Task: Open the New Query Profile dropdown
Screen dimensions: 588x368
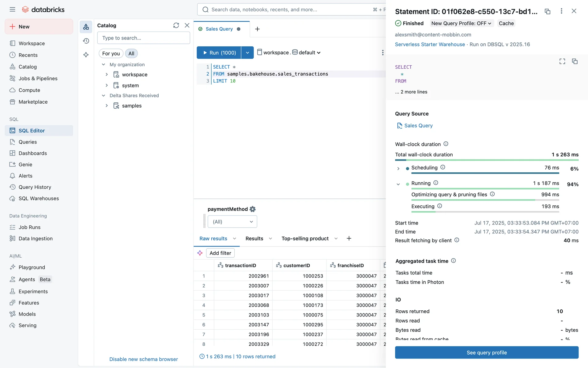Action: tap(461, 23)
